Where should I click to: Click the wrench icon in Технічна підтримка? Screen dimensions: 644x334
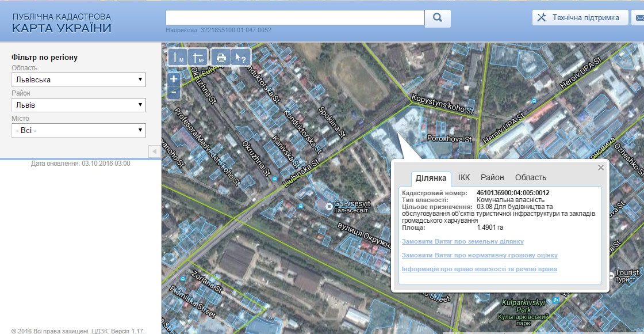542,18
